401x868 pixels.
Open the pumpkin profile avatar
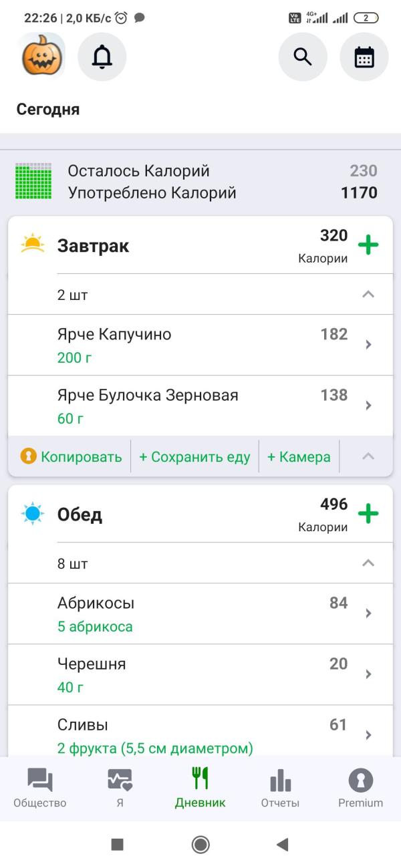[43, 57]
